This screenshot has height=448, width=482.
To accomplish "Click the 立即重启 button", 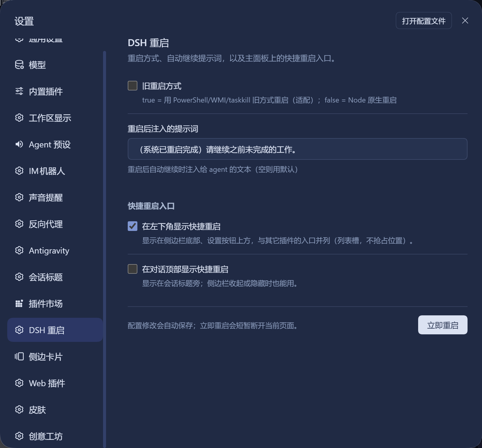I will click(x=443, y=325).
